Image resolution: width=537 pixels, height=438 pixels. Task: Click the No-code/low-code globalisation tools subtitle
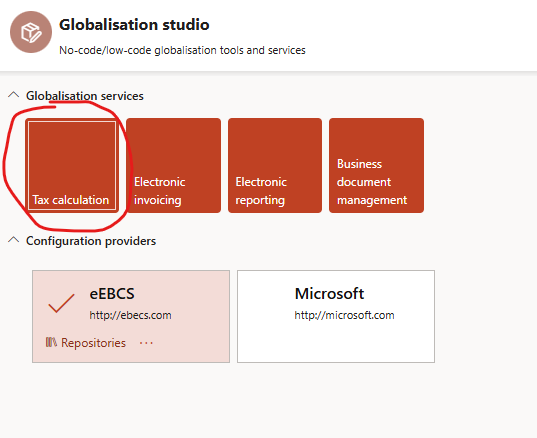point(182,50)
